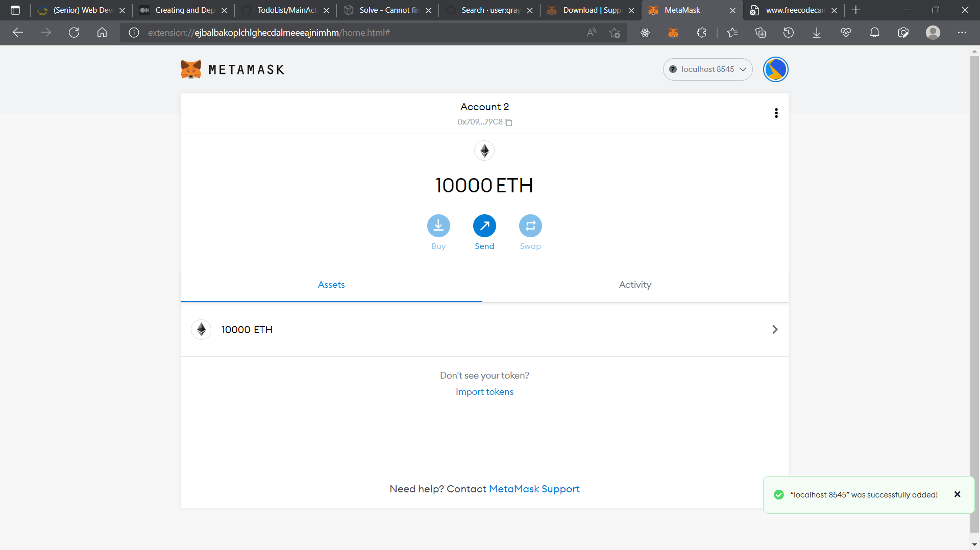Viewport: 980px width, 550px height.
Task: Open the browser history icon
Action: (789, 33)
